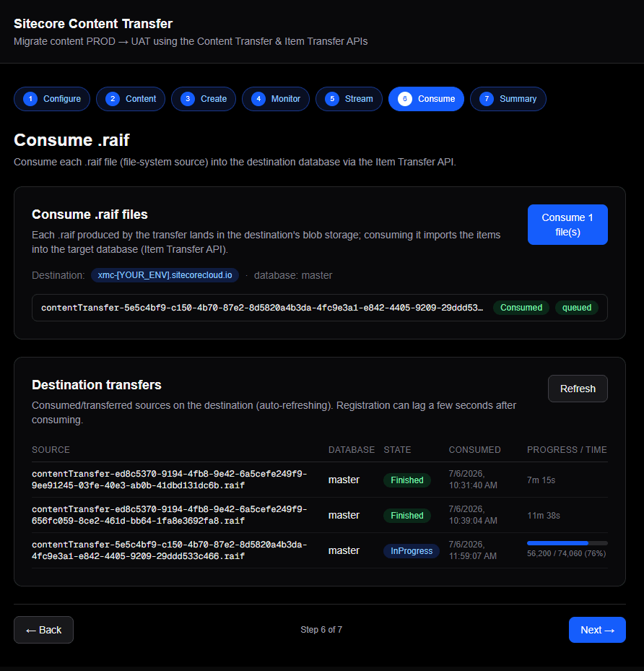Image resolution: width=644 pixels, height=671 pixels.
Task: Click the Consumed status badge
Action: point(521,308)
